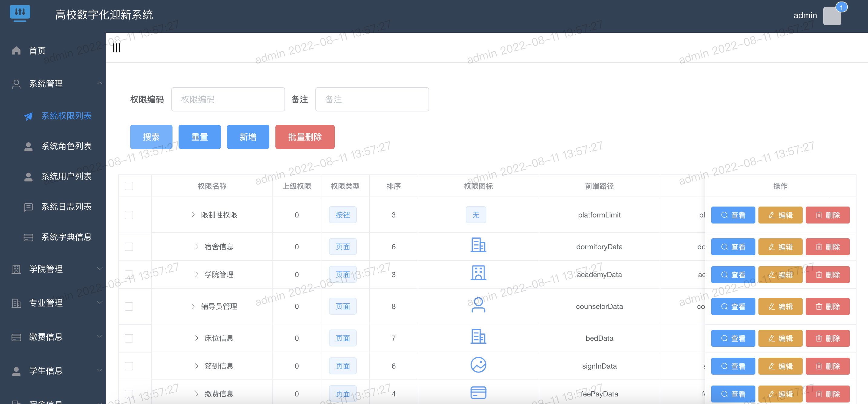The height and width of the screenshot is (404, 868).
Task: Click the admin avatar with notification badge
Action: (x=832, y=16)
